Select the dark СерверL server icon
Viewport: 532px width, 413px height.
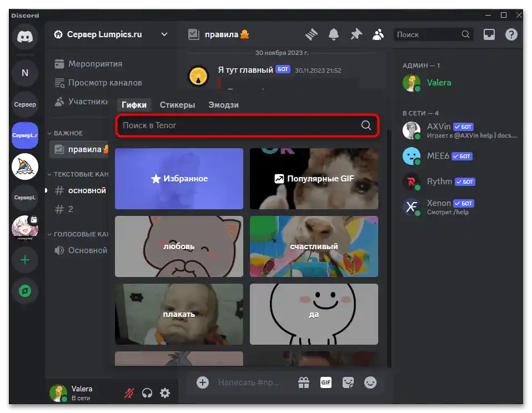point(25,198)
